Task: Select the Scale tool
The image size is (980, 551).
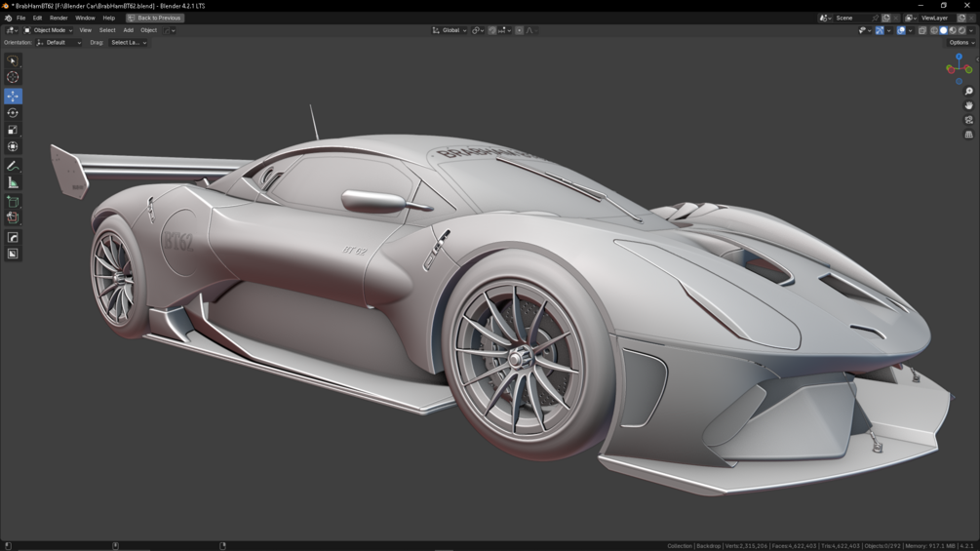Action: click(x=13, y=130)
